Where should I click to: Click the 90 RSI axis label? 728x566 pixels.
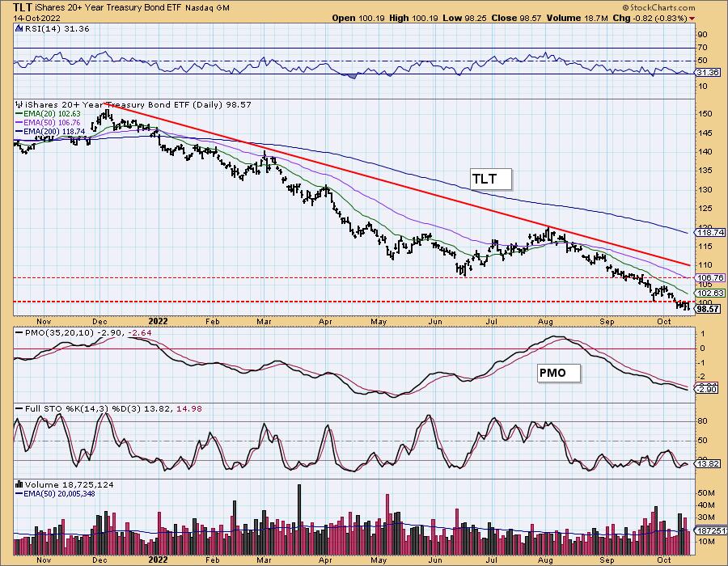pyautogui.click(x=703, y=34)
